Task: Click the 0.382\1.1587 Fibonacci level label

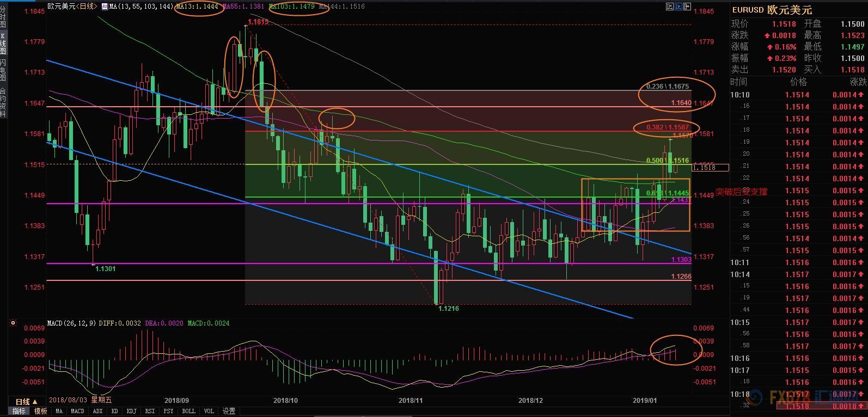Action: [x=668, y=127]
